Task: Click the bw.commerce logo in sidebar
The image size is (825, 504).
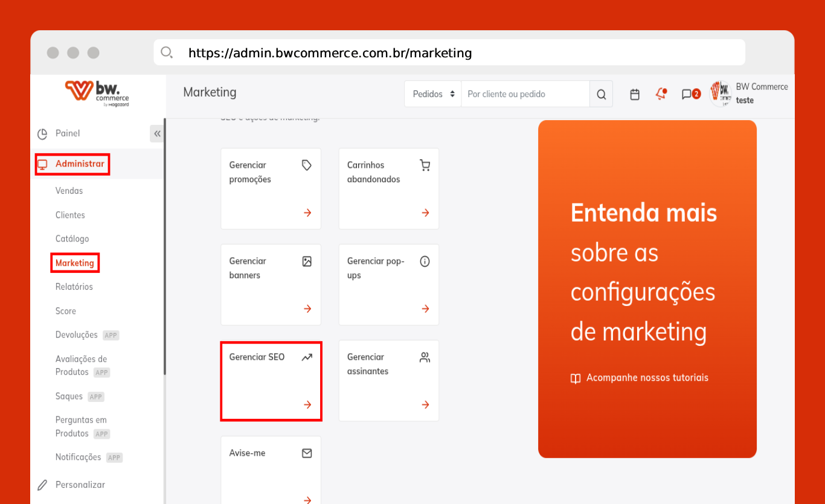Action: [x=97, y=93]
